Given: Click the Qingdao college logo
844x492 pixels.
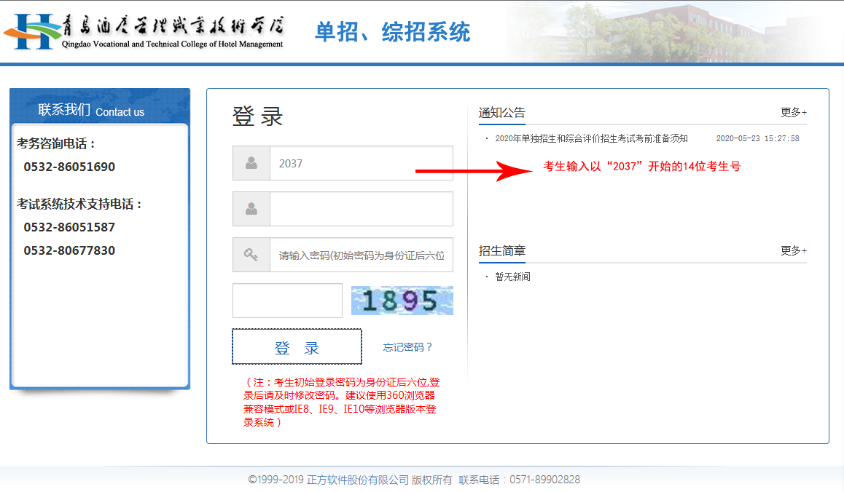Looking at the screenshot, I should [143, 31].
